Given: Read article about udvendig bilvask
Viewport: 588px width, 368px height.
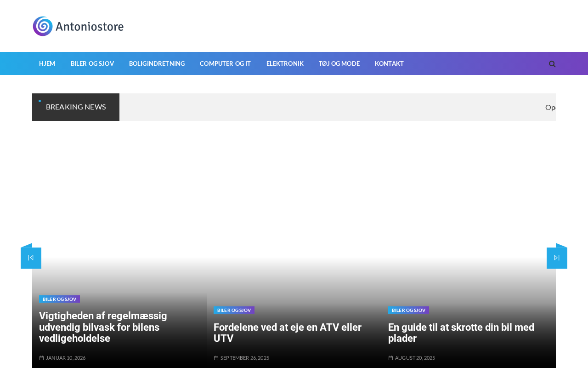Looking at the screenshot, I should [x=103, y=327].
